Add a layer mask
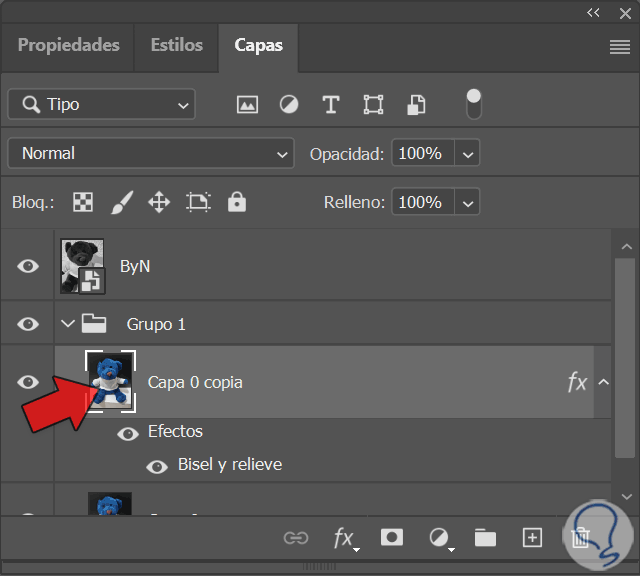This screenshot has height=576, width=640. [392, 537]
